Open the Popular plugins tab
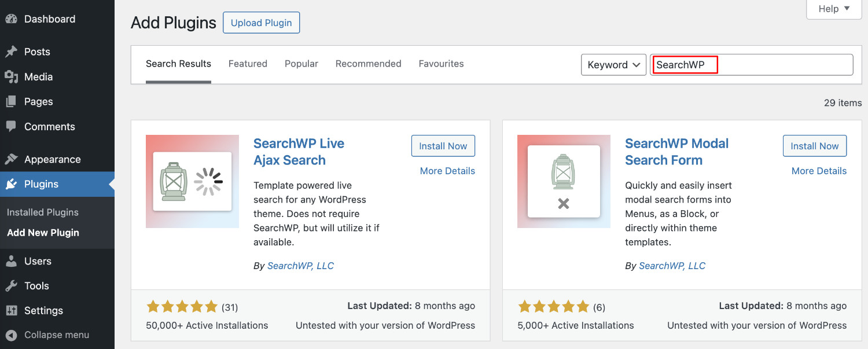The height and width of the screenshot is (349, 868). pos(301,64)
